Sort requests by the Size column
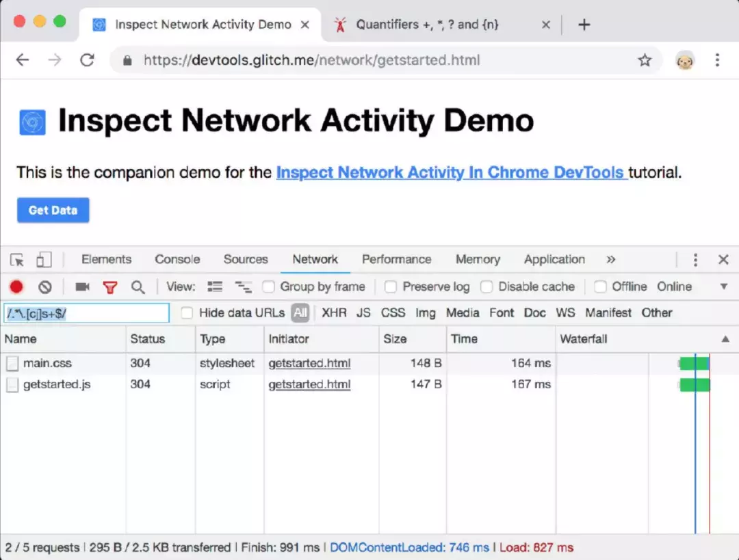This screenshot has height=560, width=739. tap(413, 339)
